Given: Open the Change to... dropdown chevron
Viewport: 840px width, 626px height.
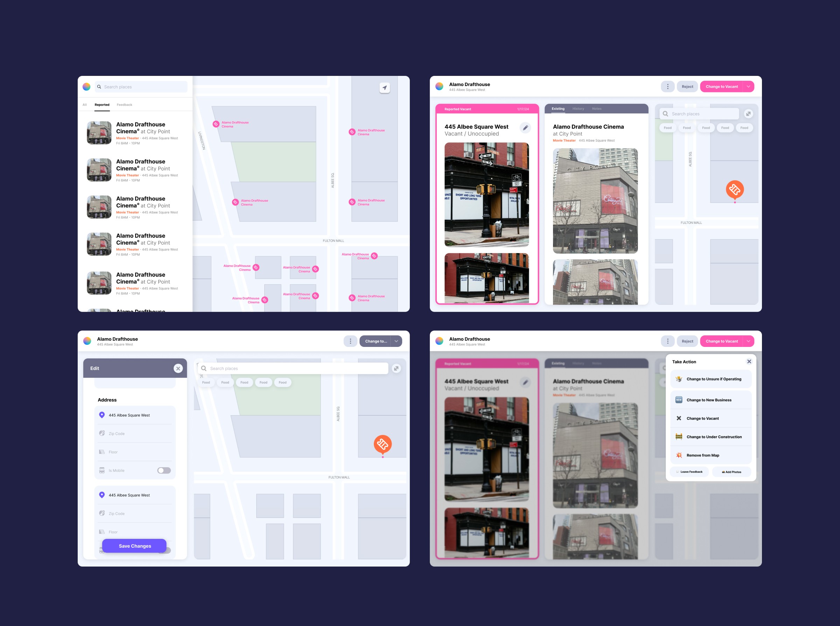Looking at the screenshot, I should [x=396, y=341].
